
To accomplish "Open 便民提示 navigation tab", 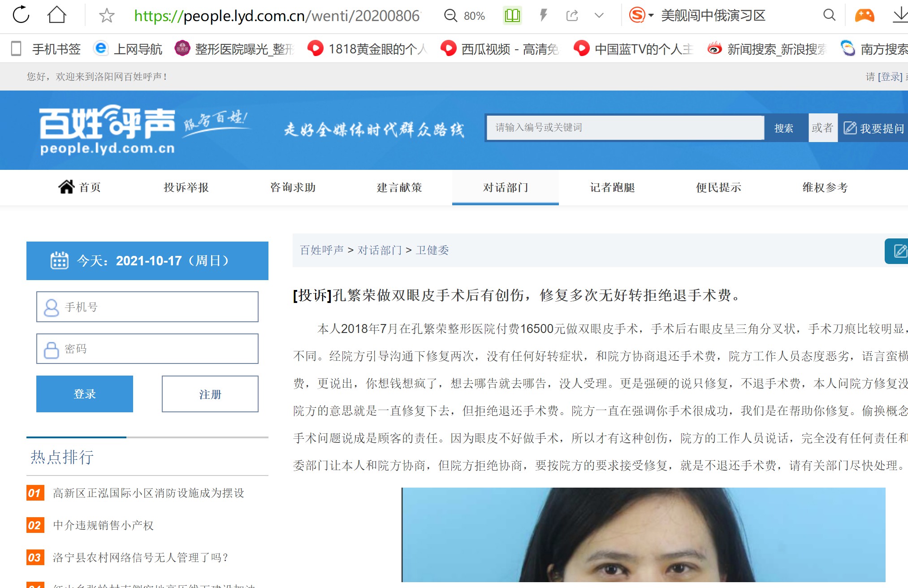I will (x=718, y=187).
